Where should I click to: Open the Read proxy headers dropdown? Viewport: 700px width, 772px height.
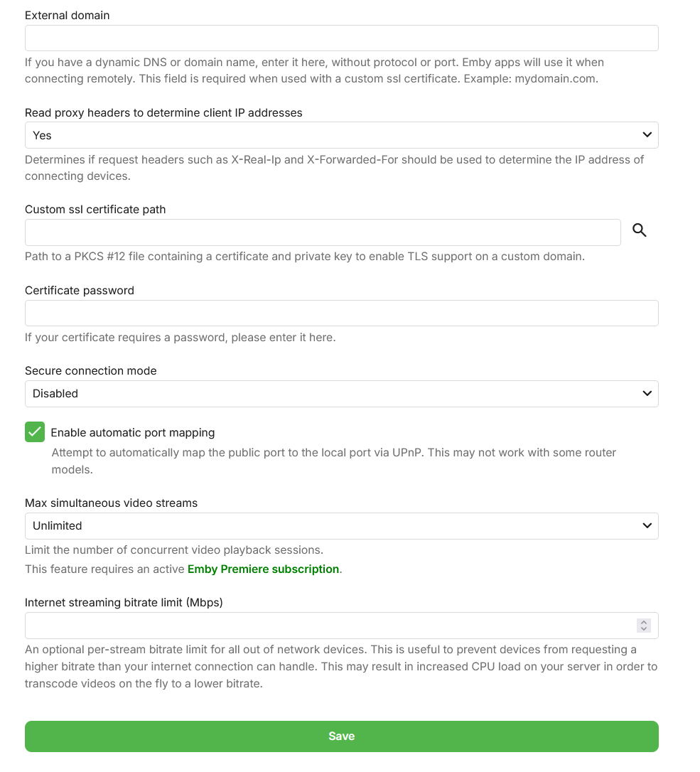(341, 135)
